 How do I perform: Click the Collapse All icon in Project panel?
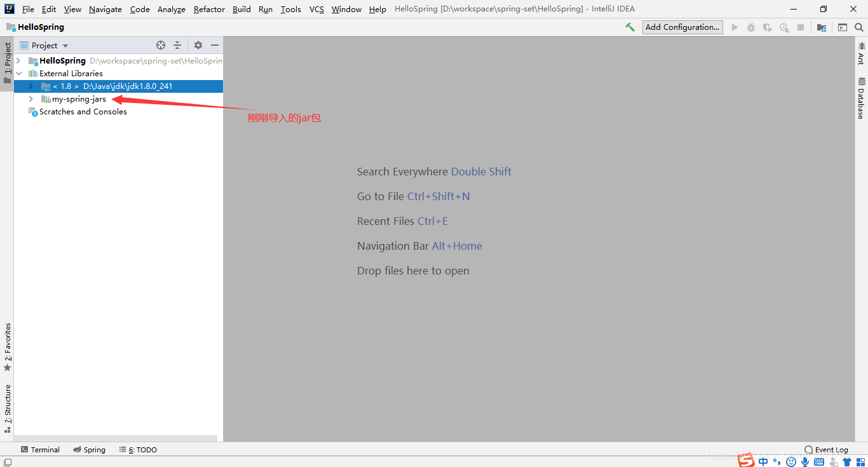coord(177,45)
